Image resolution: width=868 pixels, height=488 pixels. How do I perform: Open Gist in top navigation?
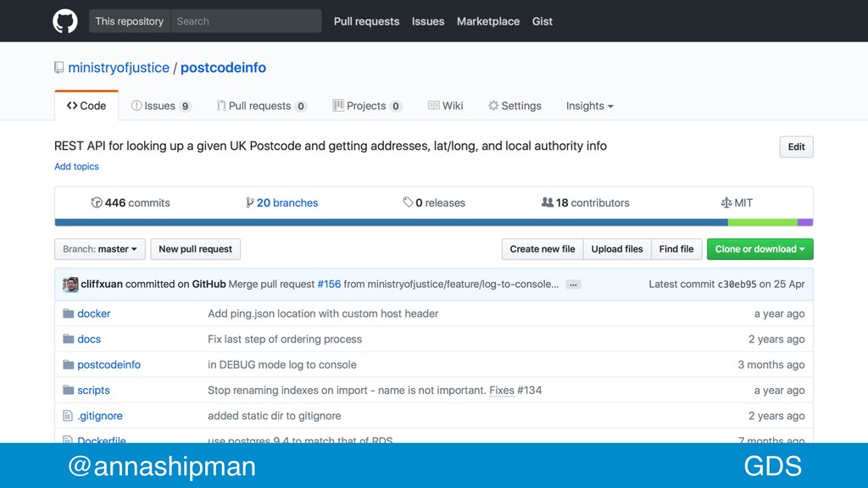(x=542, y=21)
